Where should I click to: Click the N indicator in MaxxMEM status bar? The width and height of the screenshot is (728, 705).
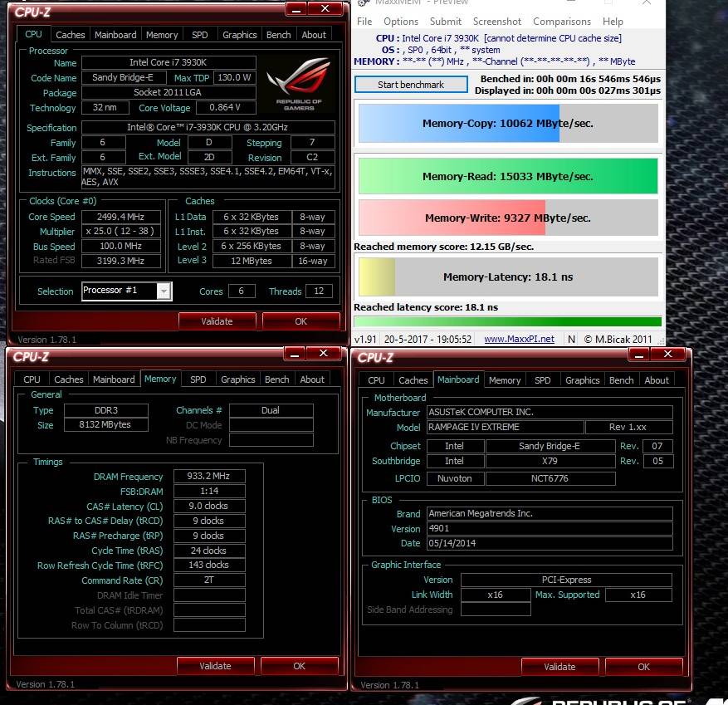pyautogui.click(x=572, y=340)
